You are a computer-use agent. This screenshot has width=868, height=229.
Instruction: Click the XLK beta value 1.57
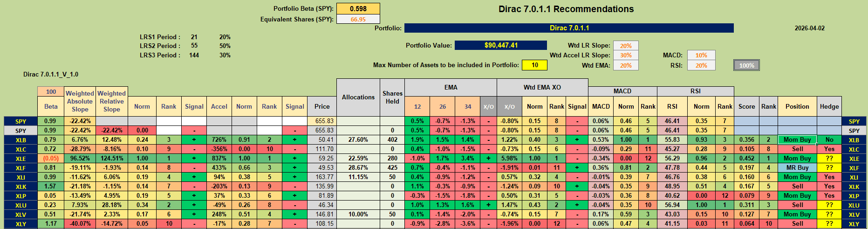(x=51, y=186)
